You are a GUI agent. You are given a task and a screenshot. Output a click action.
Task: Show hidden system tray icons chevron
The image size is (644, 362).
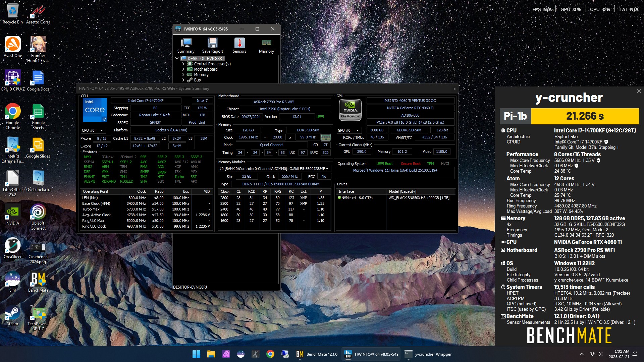581,354
